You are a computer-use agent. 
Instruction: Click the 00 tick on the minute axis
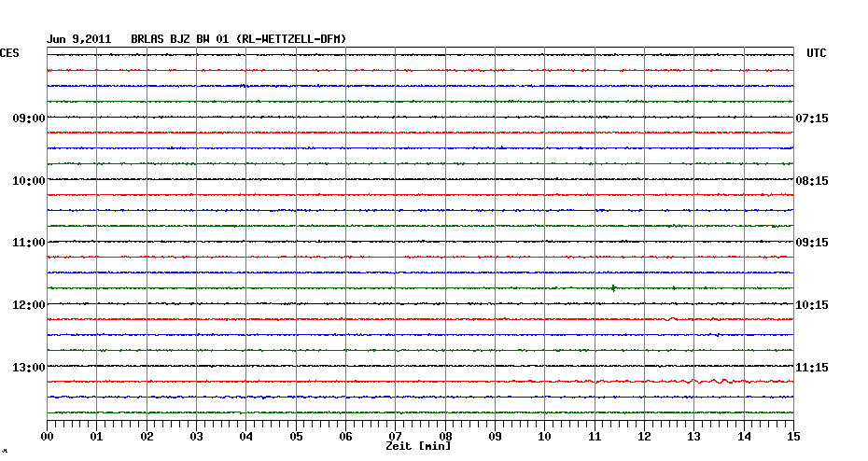pyautogui.click(x=48, y=436)
